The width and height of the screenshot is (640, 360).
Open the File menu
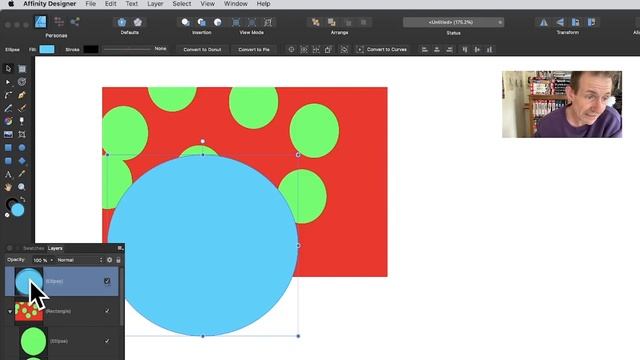pos(91,4)
